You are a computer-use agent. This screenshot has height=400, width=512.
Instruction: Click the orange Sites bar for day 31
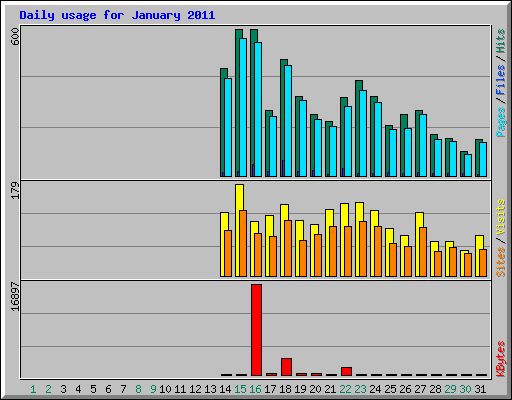[483, 263]
